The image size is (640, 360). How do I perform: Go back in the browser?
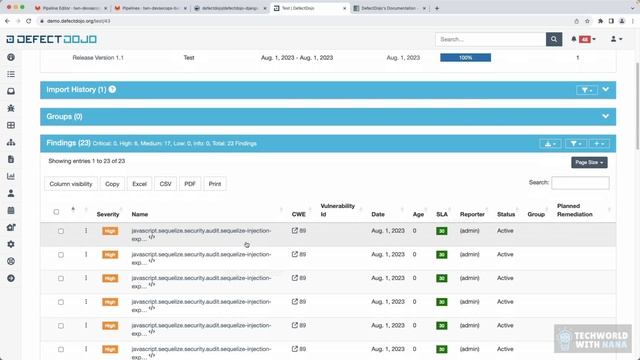[x=7, y=21]
